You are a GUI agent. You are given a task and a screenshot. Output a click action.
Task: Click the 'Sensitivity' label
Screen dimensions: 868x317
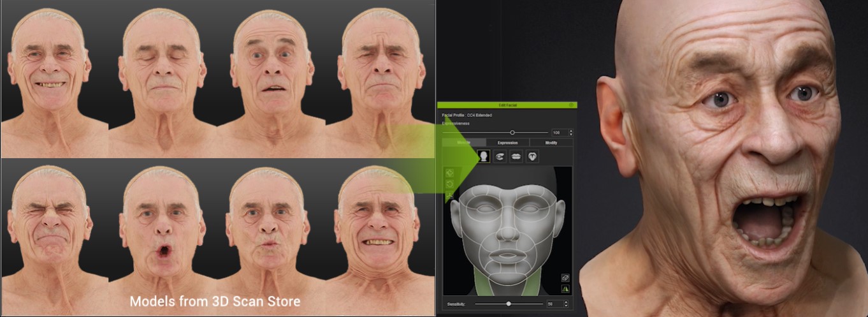coord(456,304)
